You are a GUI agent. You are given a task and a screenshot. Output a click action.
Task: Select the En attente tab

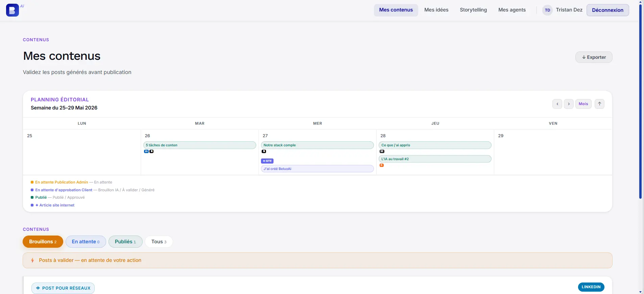point(86,242)
